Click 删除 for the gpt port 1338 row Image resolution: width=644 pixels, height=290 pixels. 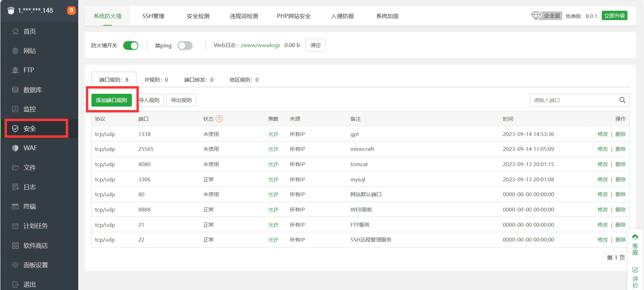(620, 134)
